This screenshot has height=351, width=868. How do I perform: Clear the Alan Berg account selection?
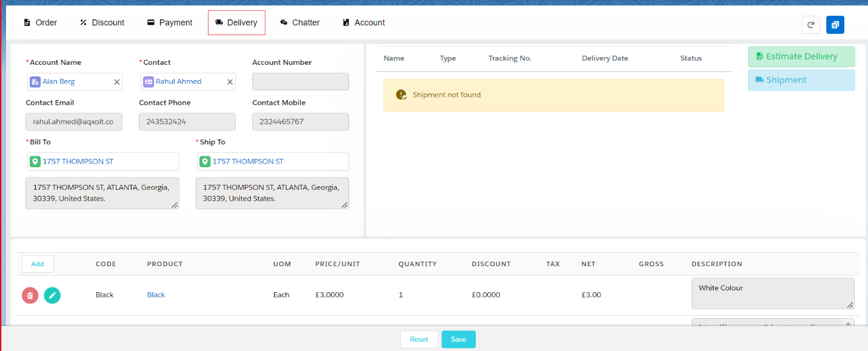[117, 82]
